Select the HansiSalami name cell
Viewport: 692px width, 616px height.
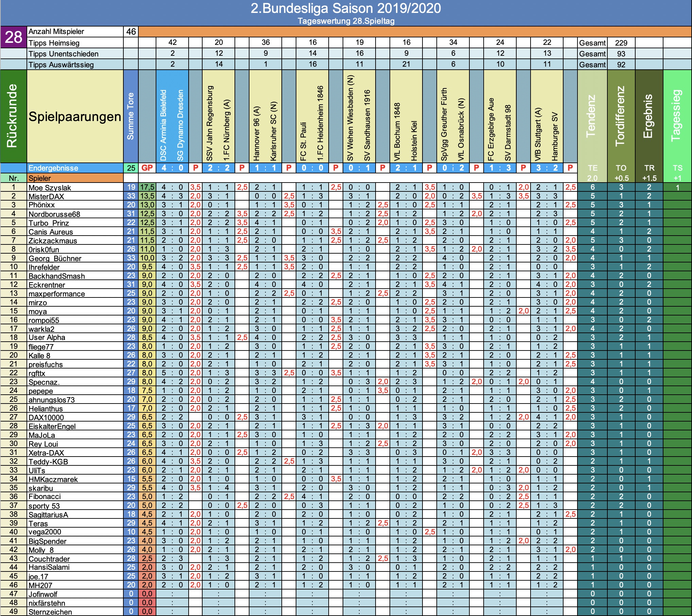point(75,567)
